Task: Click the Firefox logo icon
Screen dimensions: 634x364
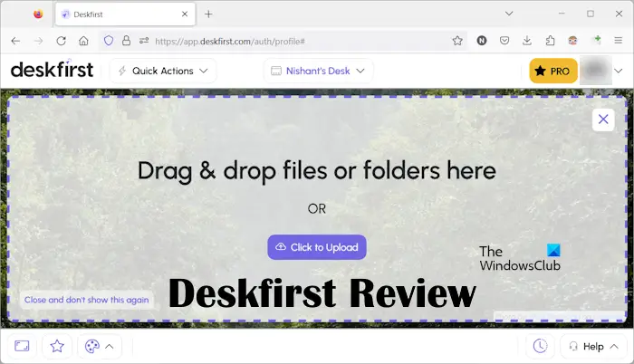Action: (38, 14)
